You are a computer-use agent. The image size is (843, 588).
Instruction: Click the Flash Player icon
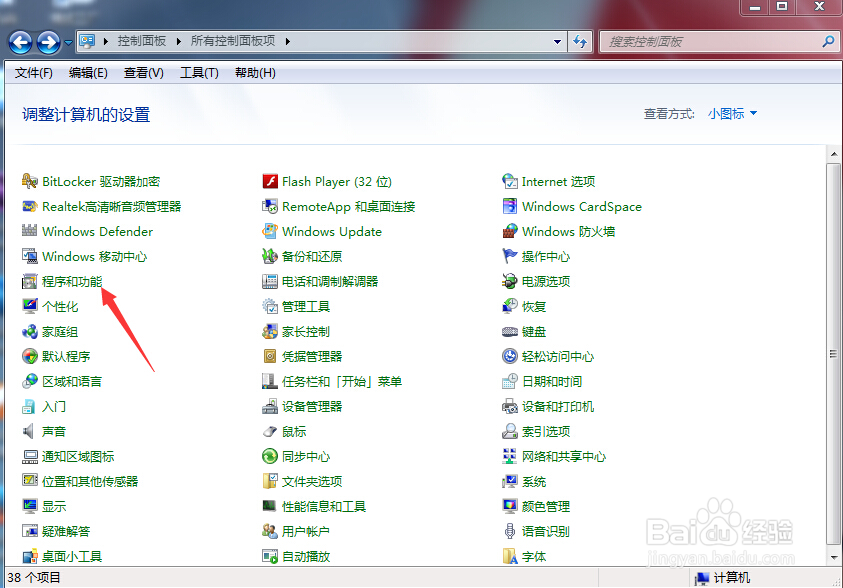(x=270, y=181)
